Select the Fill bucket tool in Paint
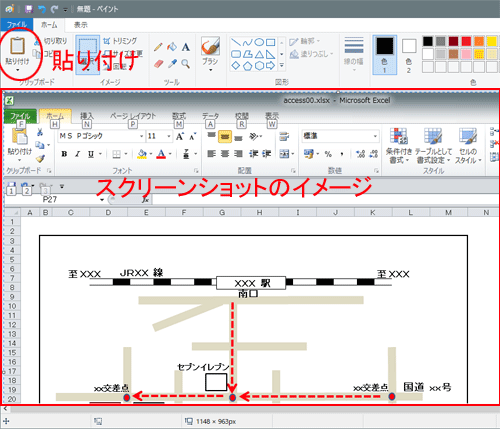Viewport: 500px width, 429px height. 172,47
